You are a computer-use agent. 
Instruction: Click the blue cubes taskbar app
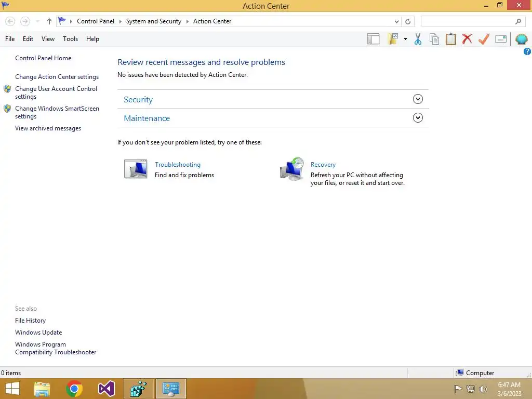pyautogui.click(x=138, y=389)
